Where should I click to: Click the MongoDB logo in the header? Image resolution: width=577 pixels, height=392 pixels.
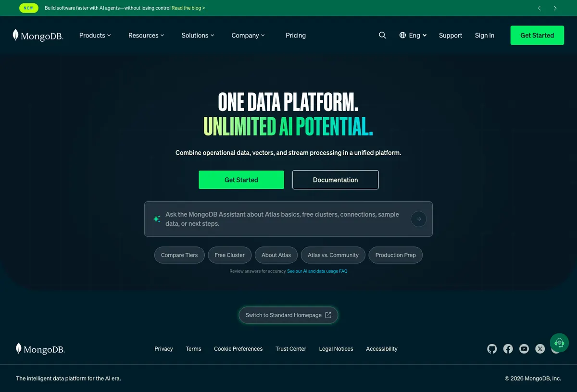[38, 36]
